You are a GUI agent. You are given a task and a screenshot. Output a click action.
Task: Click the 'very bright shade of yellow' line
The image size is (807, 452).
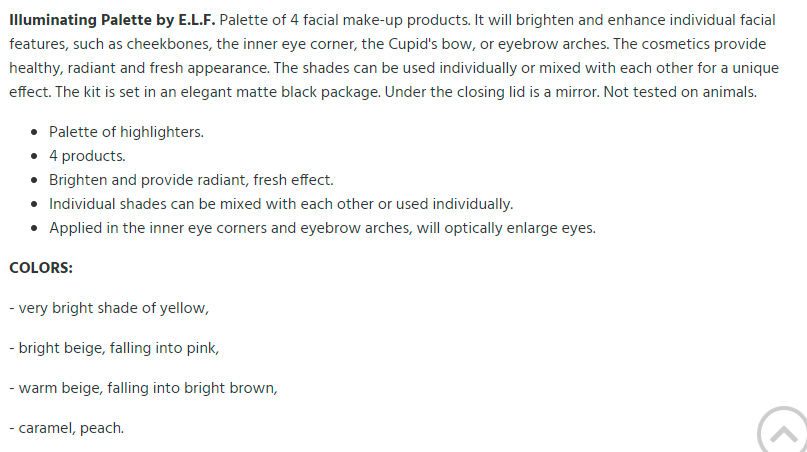[109, 308]
